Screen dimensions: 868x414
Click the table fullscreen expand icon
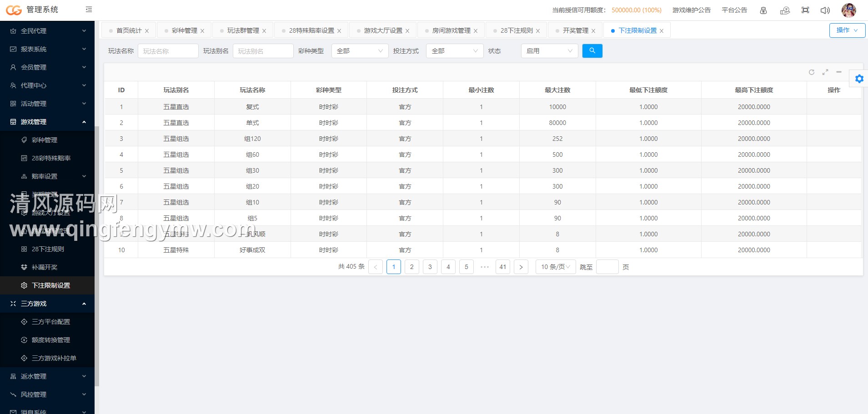(x=825, y=72)
